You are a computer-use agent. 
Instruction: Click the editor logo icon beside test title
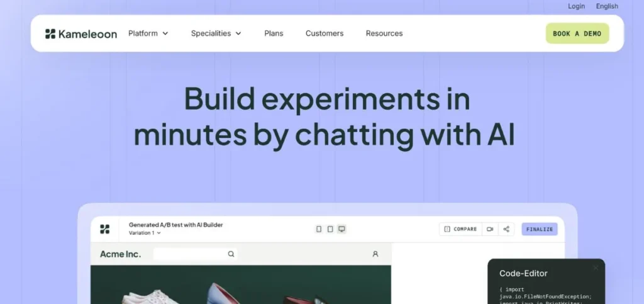point(105,229)
